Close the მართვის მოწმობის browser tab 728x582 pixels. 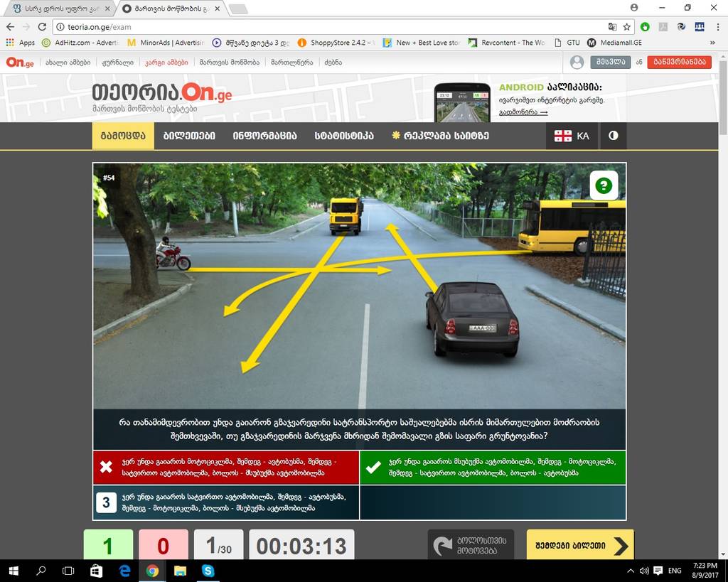click(x=217, y=9)
